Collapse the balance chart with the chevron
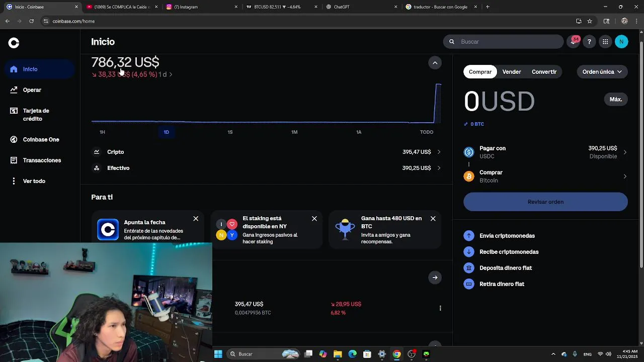Viewport: 644px width, 362px height. click(x=435, y=63)
